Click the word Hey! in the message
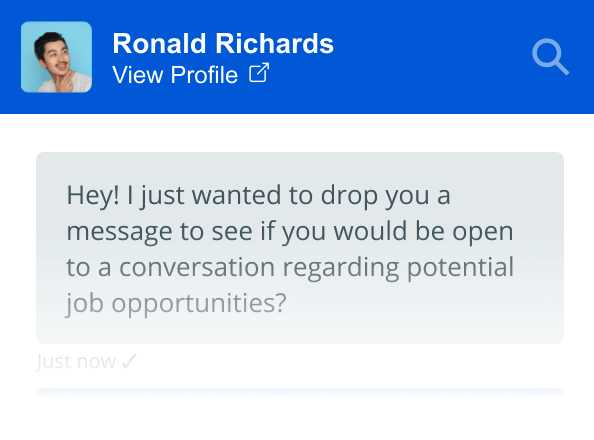Image resolution: width=594 pixels, height=440 pixels. pyautogui.click(x=93, y=196)
